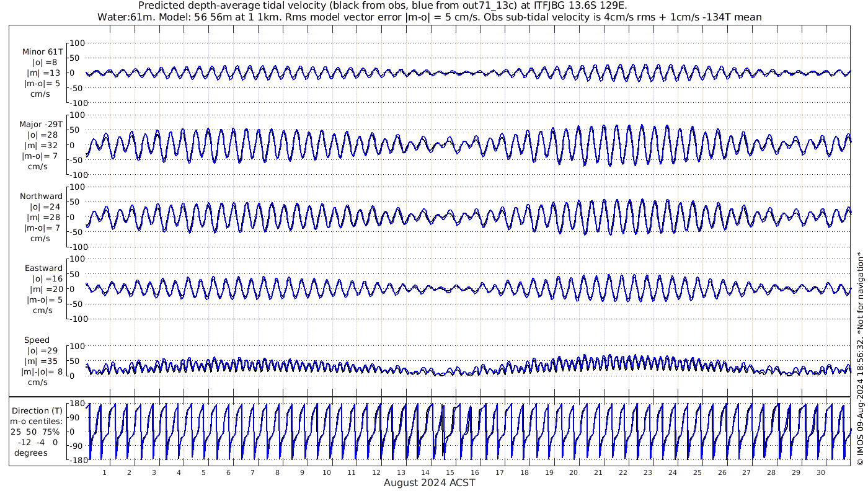Click the 'Minor 61T' panel label

coord(43,52)
